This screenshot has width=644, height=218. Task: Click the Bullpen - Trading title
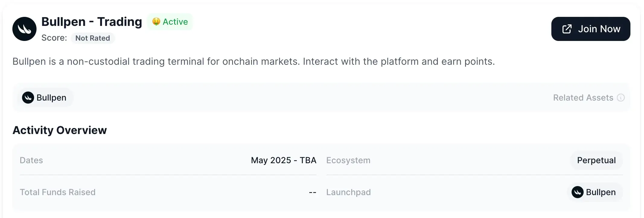(92, 22)
